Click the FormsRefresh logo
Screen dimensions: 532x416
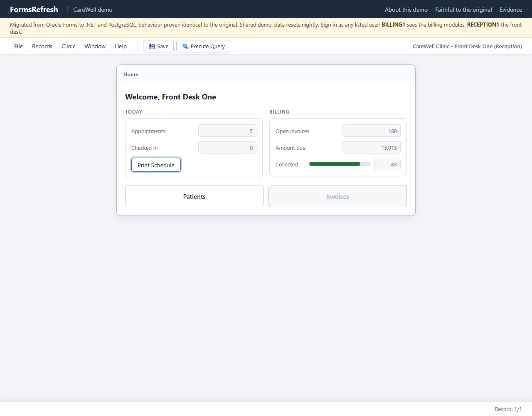[x=34, y=9]
